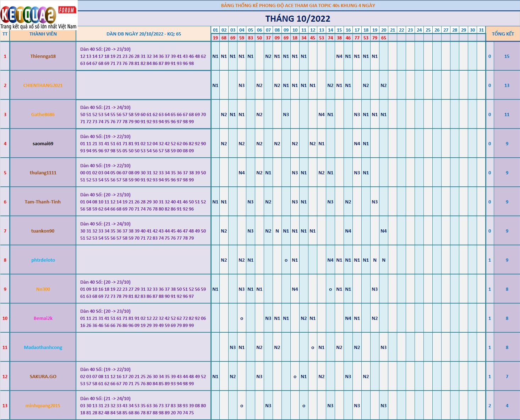
Task: Click the 'o' cell in Bemai2k's row
Action: click(x=242, y=318)
